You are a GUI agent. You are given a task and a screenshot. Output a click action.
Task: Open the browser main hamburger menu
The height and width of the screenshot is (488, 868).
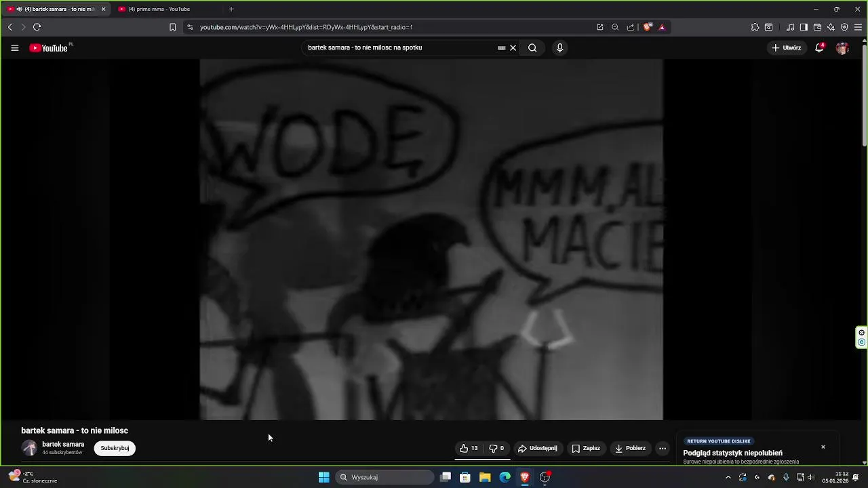[x=858, y=27]
